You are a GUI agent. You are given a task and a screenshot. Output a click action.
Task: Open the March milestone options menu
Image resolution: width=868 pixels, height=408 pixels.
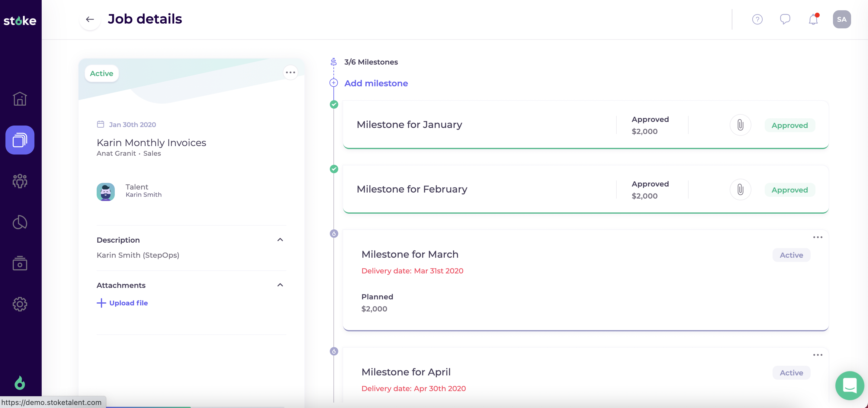coord(818,237)
